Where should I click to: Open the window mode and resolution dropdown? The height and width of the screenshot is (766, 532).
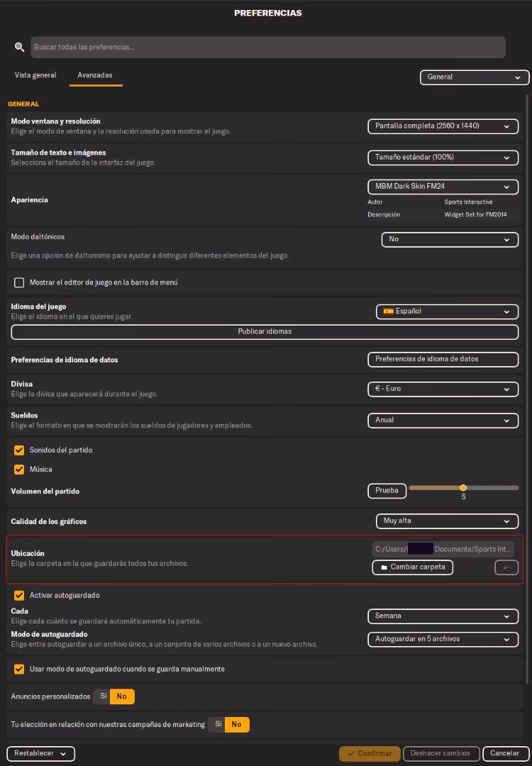tap(443, 126)
